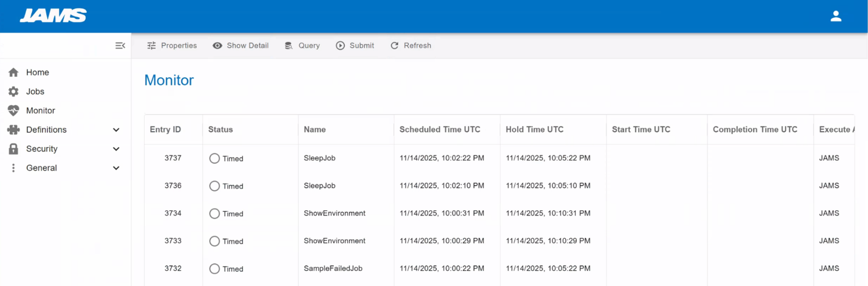Click the General three-dots icon
The image size is (868, 286).
[13, 168]
